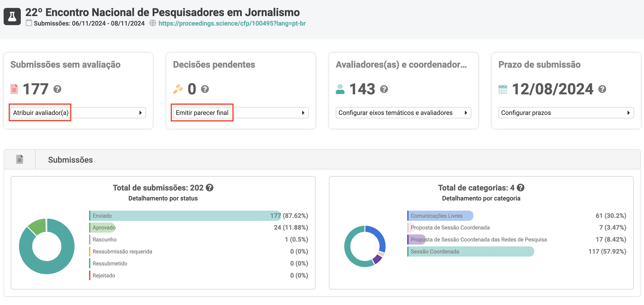Click the red document icon next to 177
The image size is (644, 305).
coord(14,89)
